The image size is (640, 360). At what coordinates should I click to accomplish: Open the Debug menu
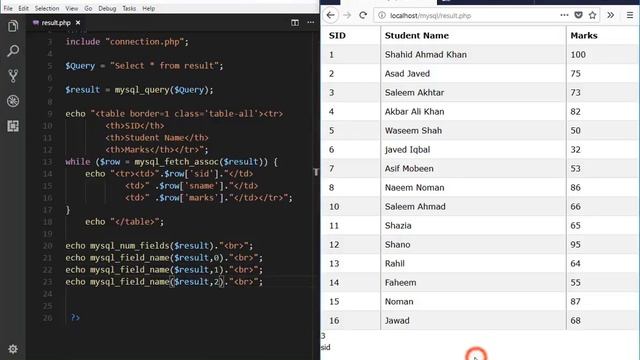(107, 8)
